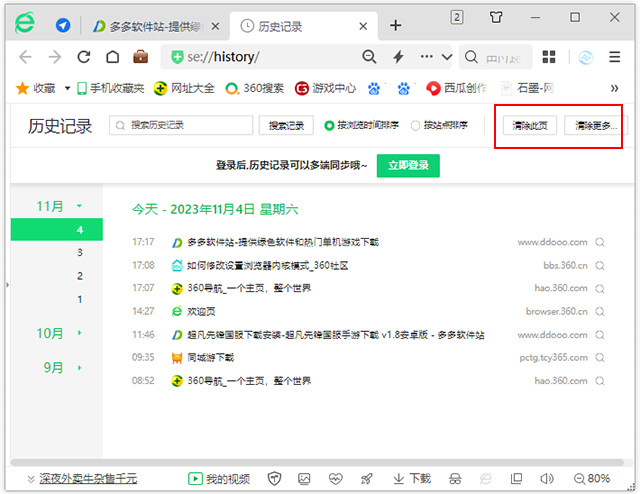The width and height of the screenshot is (640, 494).
Task: Click the shield security icon in status bar
Action: 274,478
